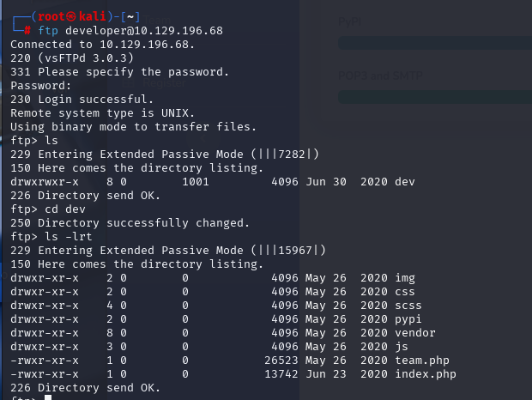Click the dev directory name in first listing
This screenshot has width=532, height=400.
(405, 182)
